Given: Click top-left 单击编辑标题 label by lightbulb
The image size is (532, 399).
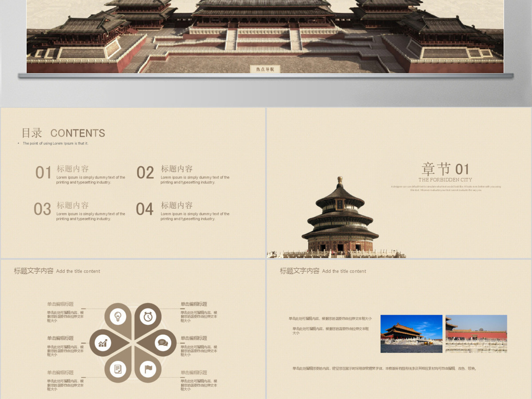Looking at the screenshot, I should pyautogui.click(x=60, y=304).
